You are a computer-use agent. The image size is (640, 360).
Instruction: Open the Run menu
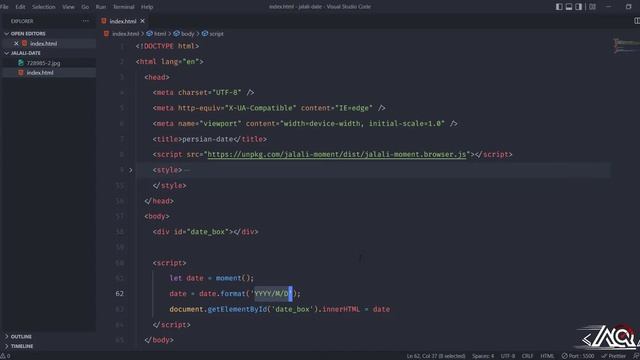point(100,7)
